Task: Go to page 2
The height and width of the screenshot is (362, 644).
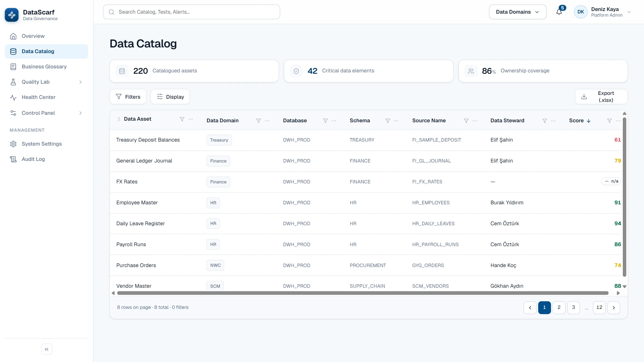Action: pyautogui.click(x=559, y=308)
